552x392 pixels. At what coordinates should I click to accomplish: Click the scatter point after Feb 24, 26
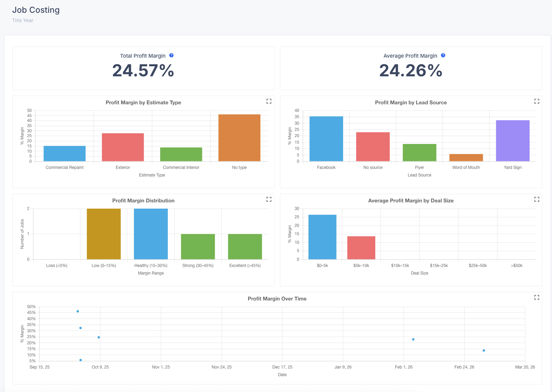coord(484,350)
